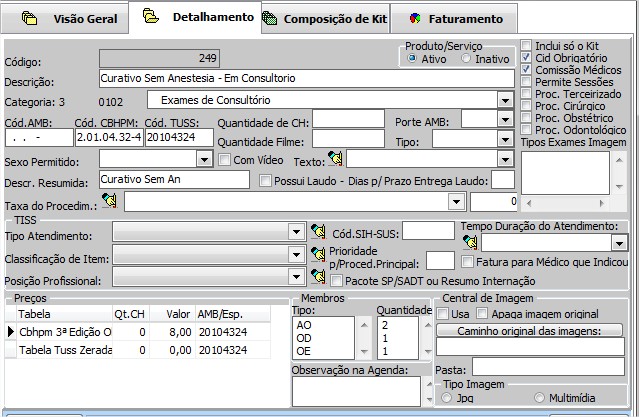Click the lookup icon next to Tipo Atendimento dropdown
Image resolution: width=639 pixels, height=417 pixels.
318,232
